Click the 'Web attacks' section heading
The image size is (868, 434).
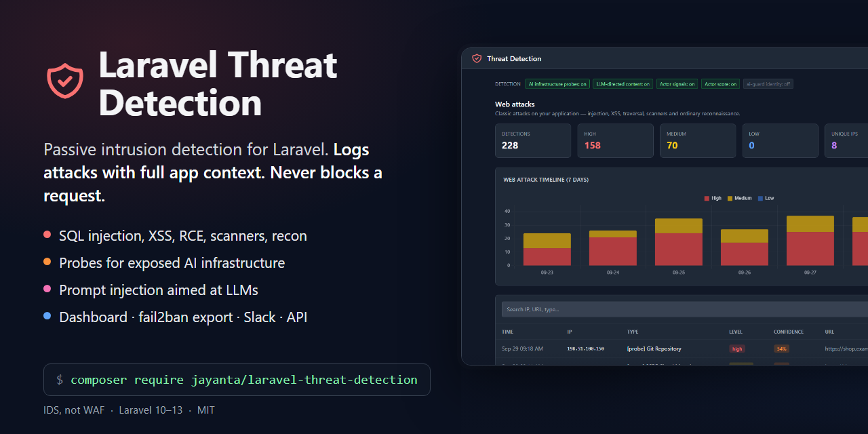pos(515,104)
